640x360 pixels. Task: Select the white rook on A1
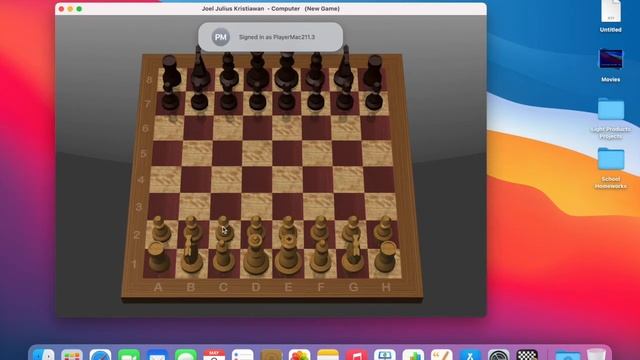point(159,257)
